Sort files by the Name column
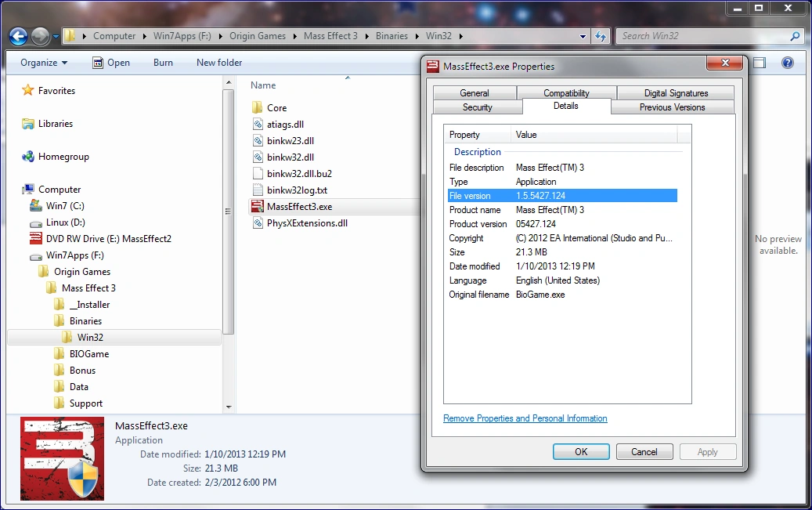 tap(263, 85)
